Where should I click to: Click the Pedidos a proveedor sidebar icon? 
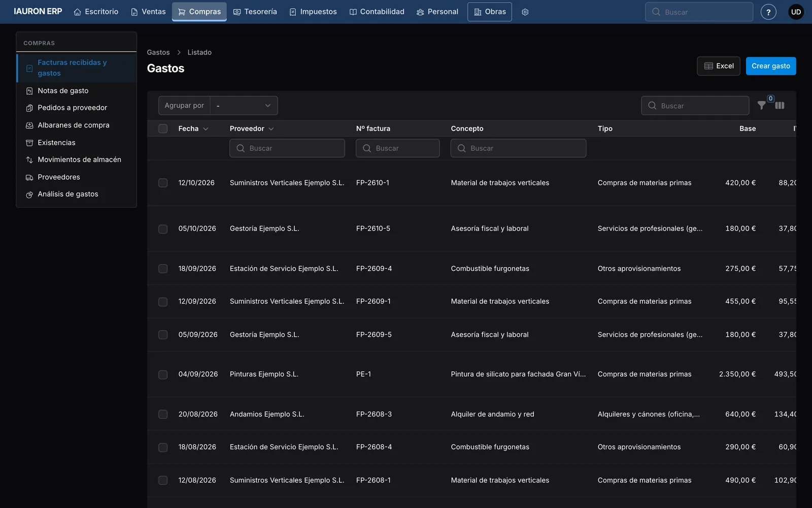click(29, 108)
